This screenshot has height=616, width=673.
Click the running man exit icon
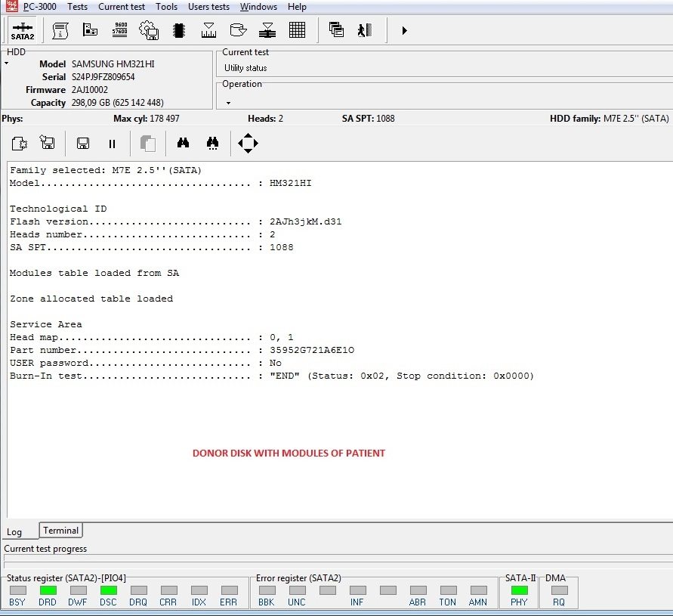364,30
